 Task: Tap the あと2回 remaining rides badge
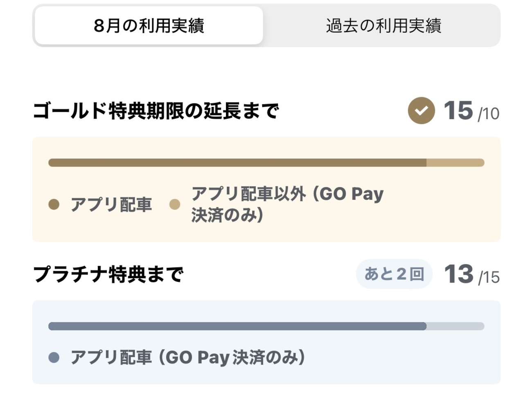click(394, 274)
